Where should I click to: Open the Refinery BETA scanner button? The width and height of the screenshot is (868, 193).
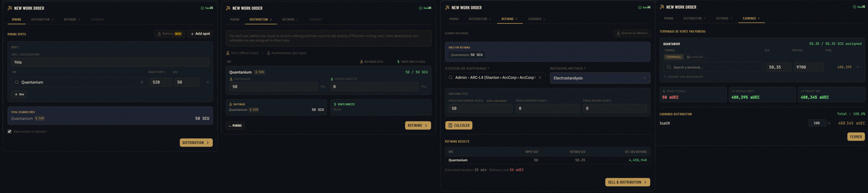click(169, 34)
